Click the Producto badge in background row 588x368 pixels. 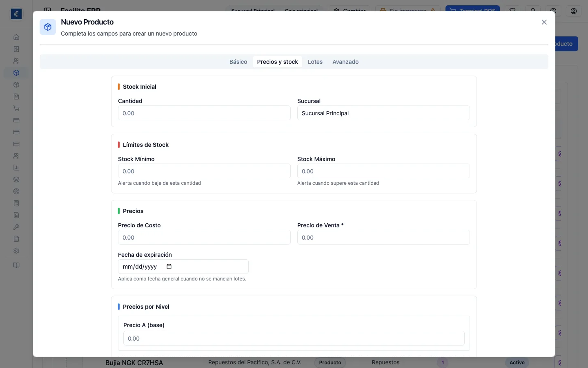coord(330,363)
